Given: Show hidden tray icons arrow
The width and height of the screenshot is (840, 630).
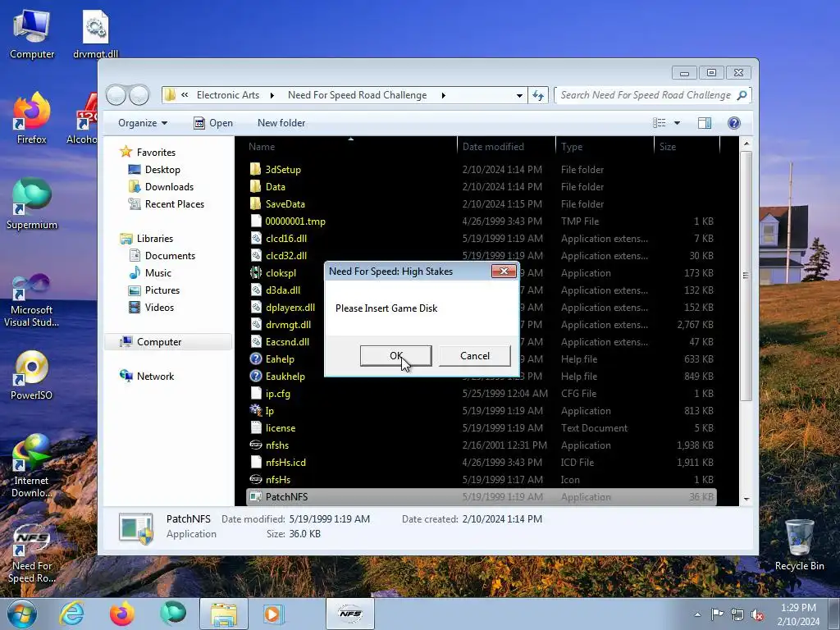Looking at the screenshot, I should pyautogui.click(x=697, y=614).
